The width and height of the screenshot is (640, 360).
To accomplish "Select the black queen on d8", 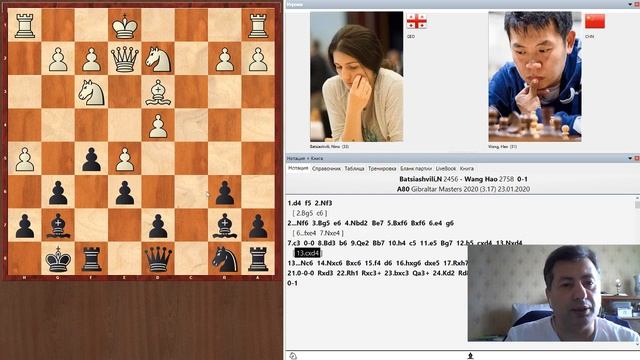I will 158,260.
